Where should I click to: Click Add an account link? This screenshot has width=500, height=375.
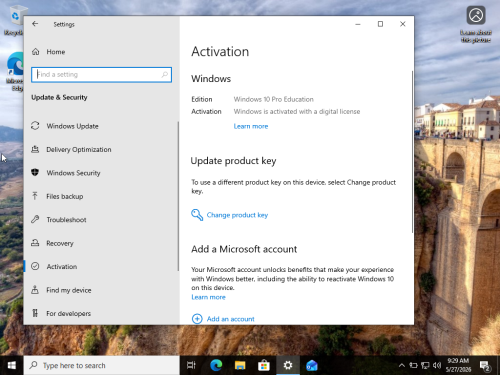click(x=230, y=319)
